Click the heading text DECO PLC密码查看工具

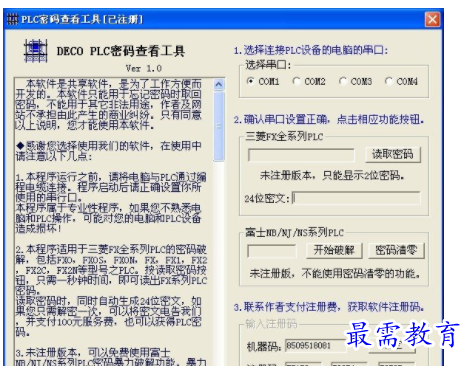click(121, 51)
